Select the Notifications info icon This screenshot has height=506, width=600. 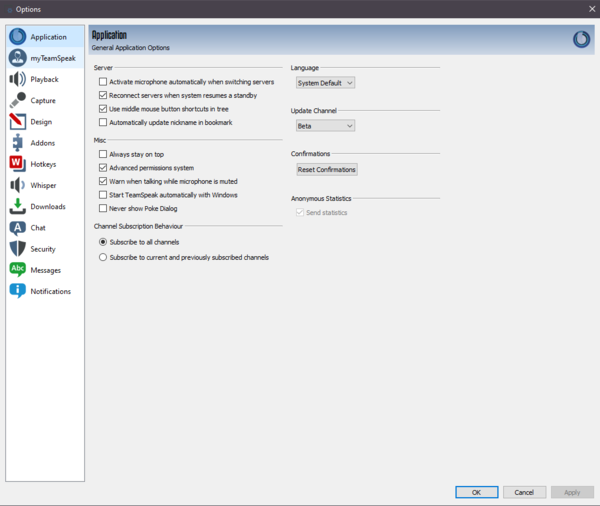(x=18, y=291)
